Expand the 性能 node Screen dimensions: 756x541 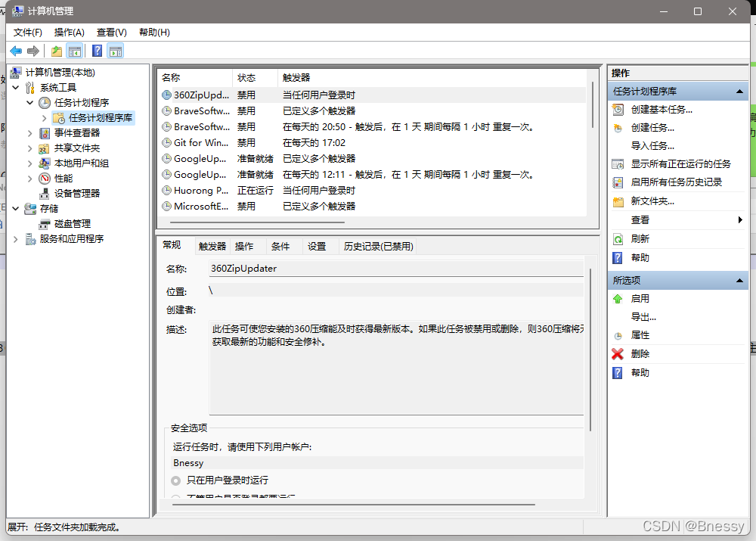30,179
